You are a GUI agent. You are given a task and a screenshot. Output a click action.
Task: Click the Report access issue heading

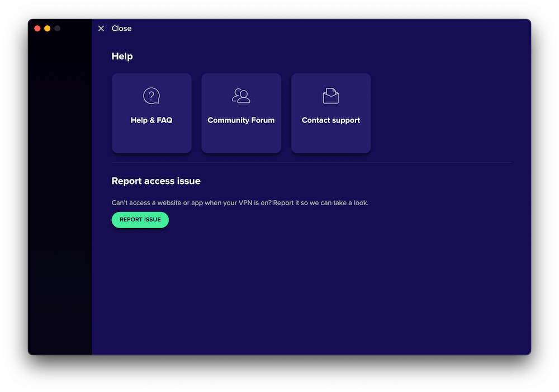(156, 181)
